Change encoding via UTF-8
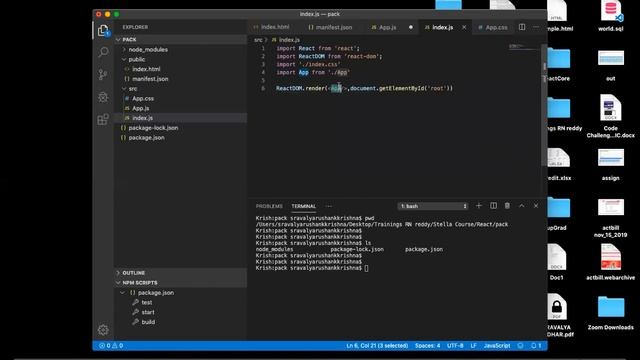 pos(455,346)
